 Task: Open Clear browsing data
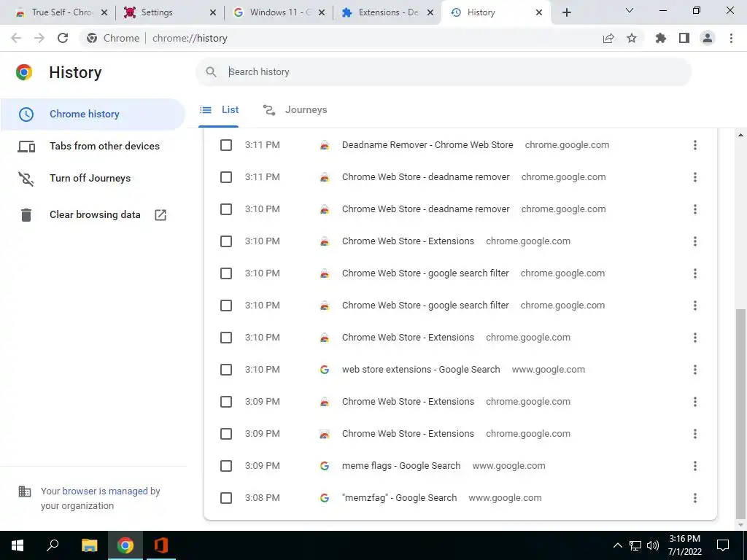pos(93,215)
